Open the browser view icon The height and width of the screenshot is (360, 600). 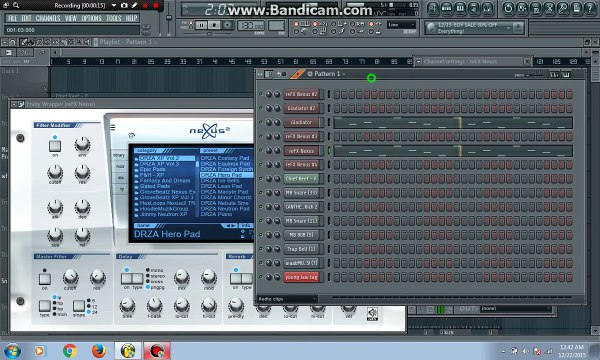473,8
